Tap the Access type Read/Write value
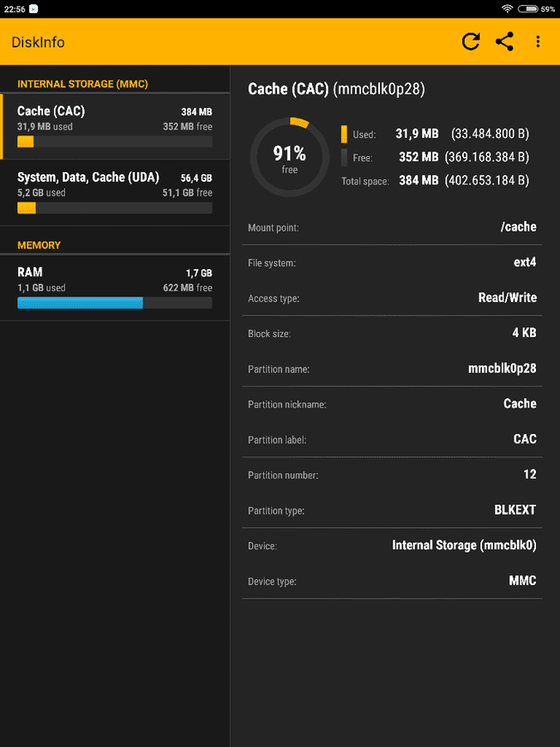Viewport: 560px width, 747px height. click(507, 298)
